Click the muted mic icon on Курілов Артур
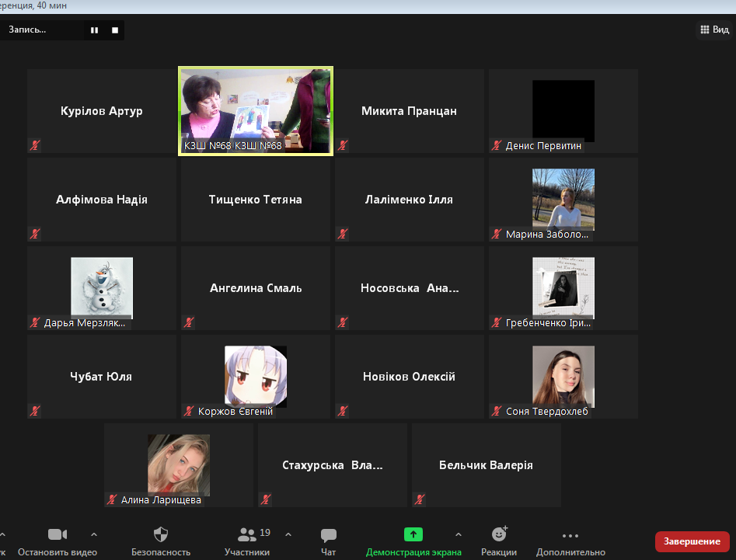736x560 pixels. [35, 145]
